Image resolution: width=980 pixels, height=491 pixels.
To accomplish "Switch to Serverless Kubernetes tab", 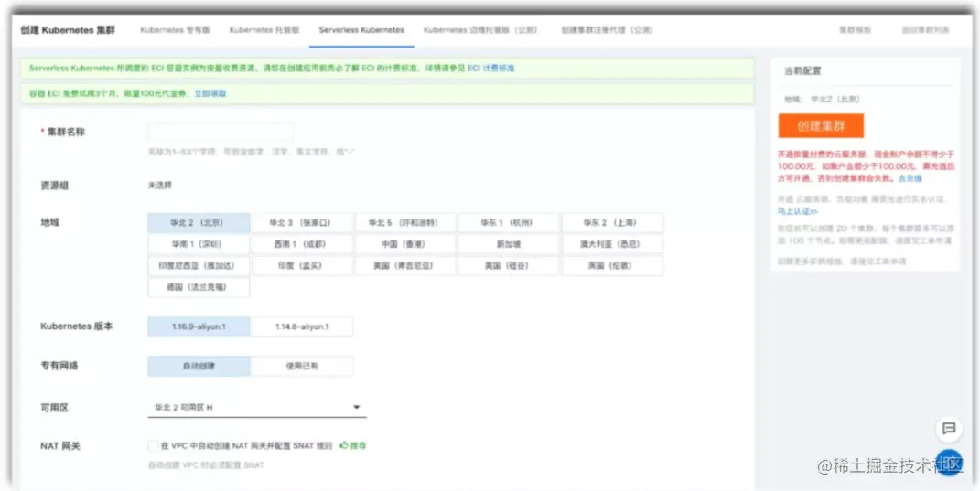I will point(361,30).
